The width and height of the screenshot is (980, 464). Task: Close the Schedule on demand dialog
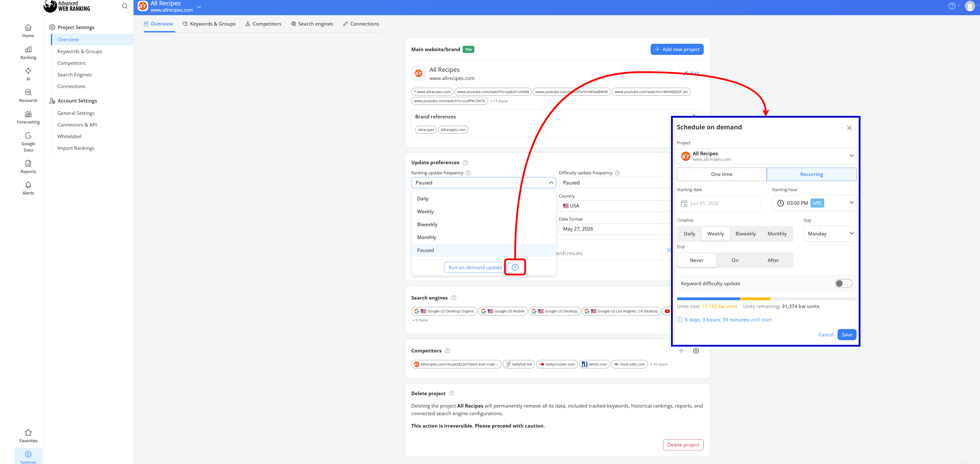pos(849,128)
